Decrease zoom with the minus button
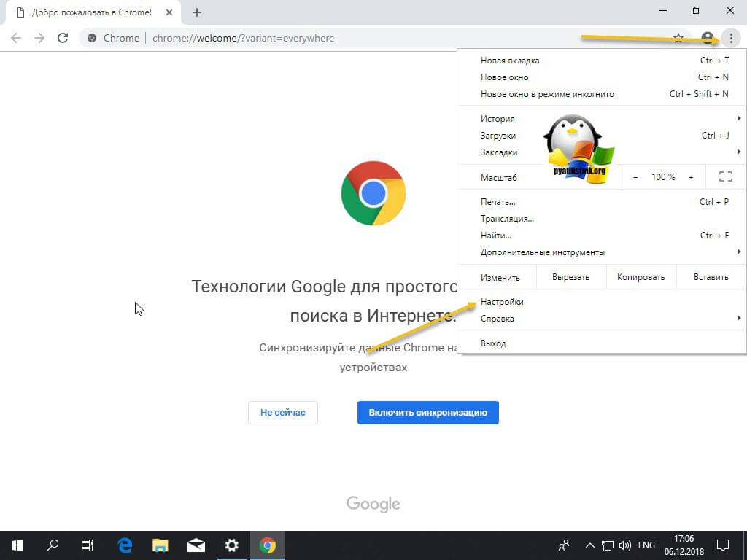 click(635, 177)
